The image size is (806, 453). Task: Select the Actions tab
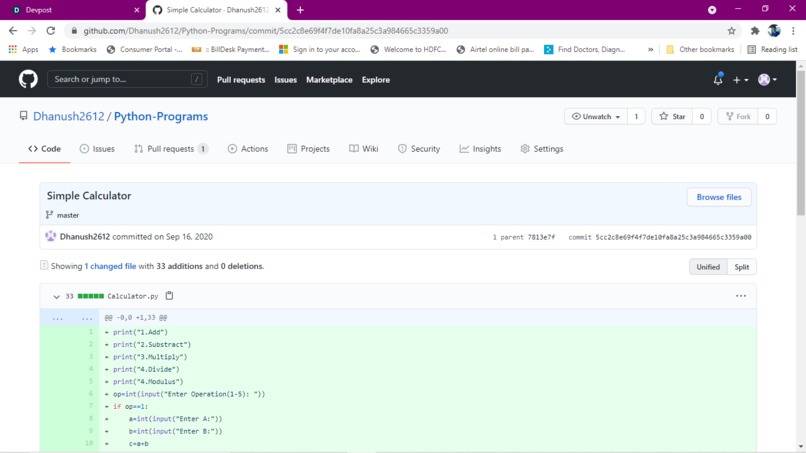(x=248, y=149)
